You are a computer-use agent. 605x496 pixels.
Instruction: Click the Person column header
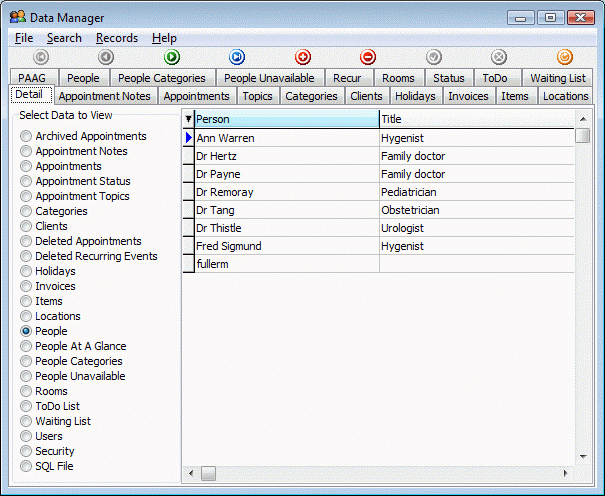point(287,119)
